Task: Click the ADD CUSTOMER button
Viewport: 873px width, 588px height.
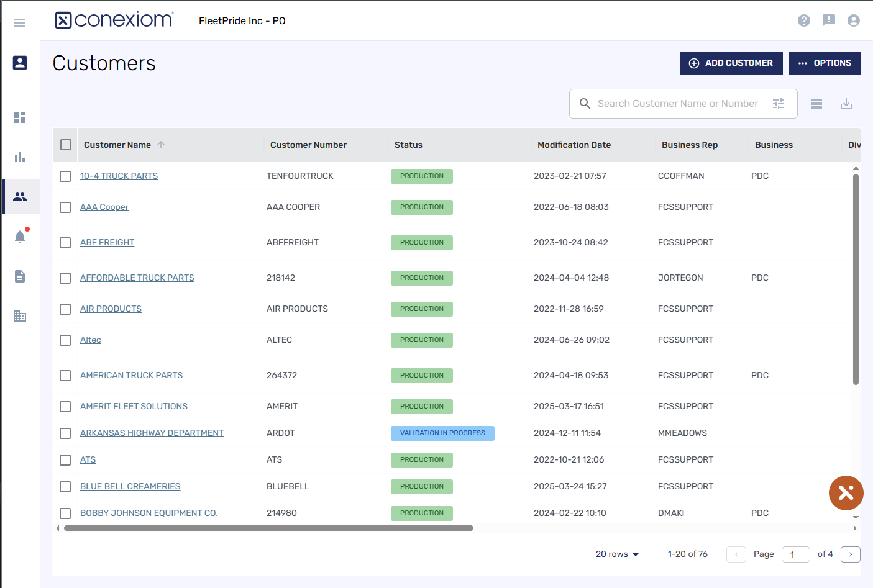Action: pos(731,63)
